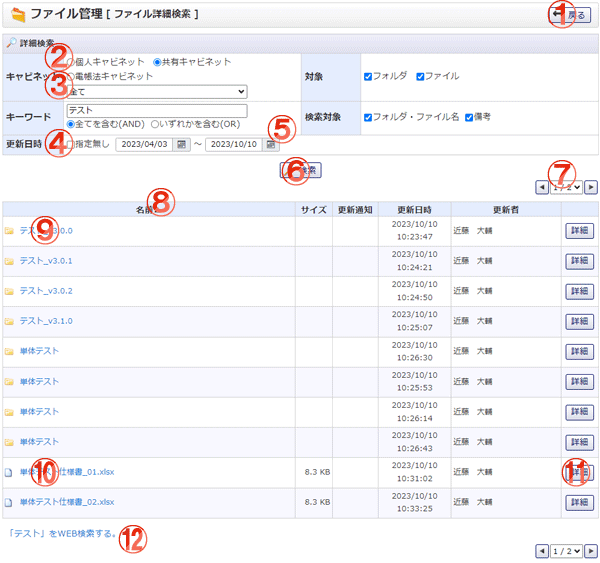Click folder icon in 10:26:43 row
Screen dimensions: 600x563
(x=9, y=442)
